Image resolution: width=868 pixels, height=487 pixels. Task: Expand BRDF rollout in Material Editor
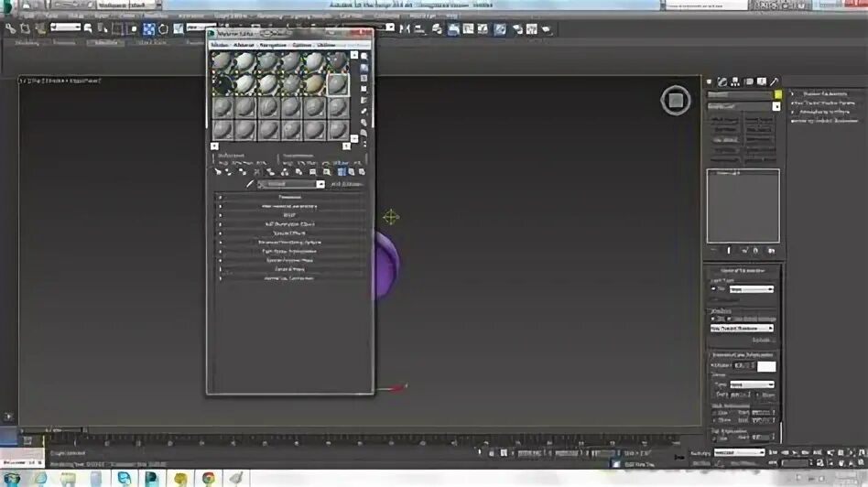pyautogui.click(x=289, y=215)
